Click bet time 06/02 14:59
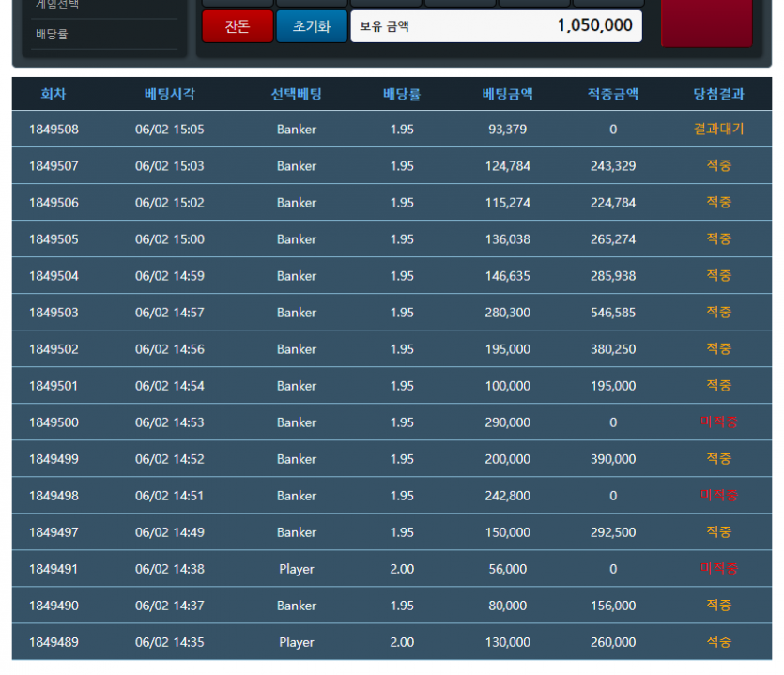Image resolution: width=784 pixels, height=675 pixels. [170, 276]
